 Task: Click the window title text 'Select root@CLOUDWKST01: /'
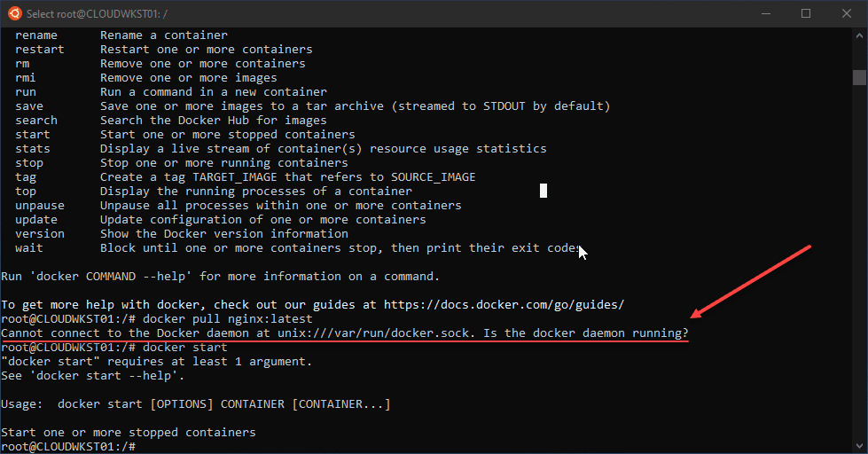pyautogui.click(x=98, y=13)
